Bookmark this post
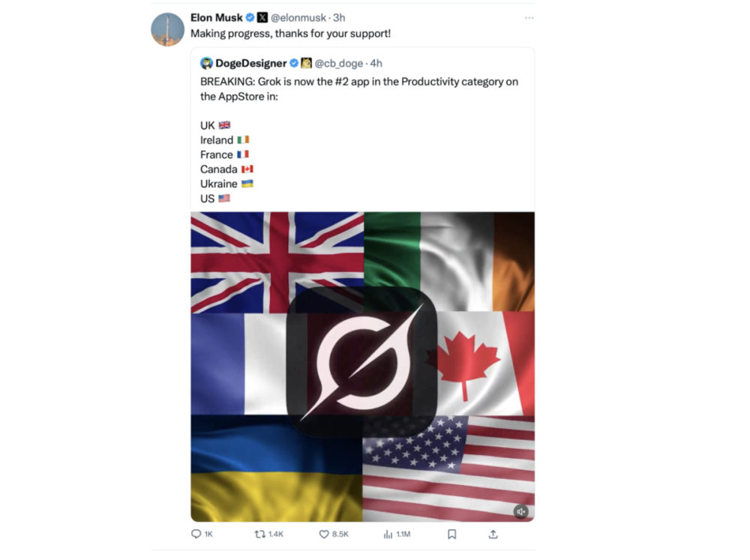This screenshot has width=750, height=560. (451, 535)
